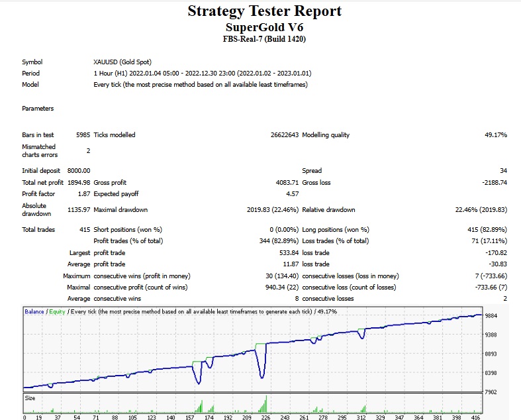Click the Initial deposit value 8000.00
This screenshot has width=521, height=420.
(78, 171)
